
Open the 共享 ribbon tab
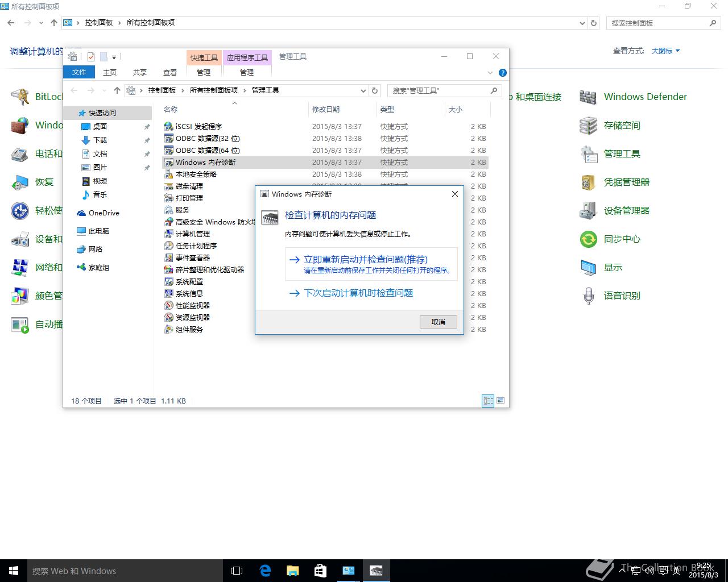[x=140, y=72]
